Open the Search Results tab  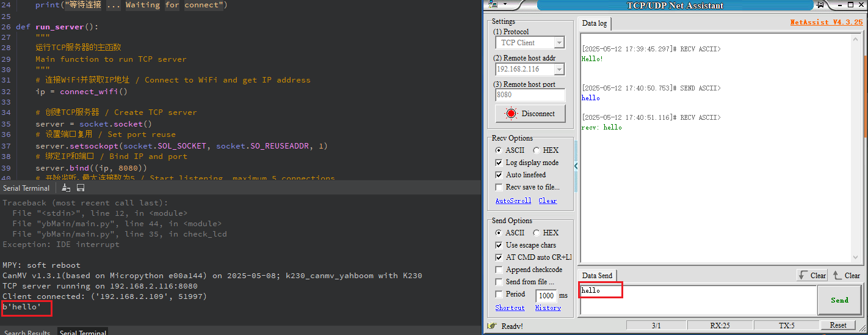click(x=27, y=333)
